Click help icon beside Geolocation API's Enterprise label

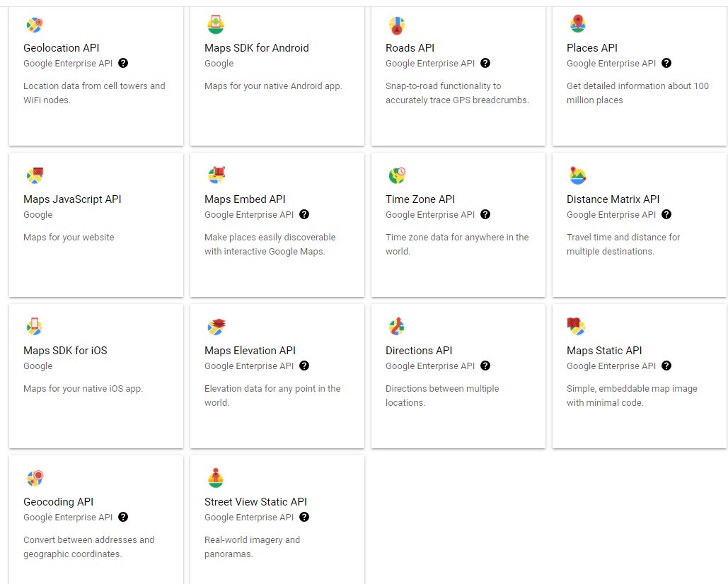point(123,63)
